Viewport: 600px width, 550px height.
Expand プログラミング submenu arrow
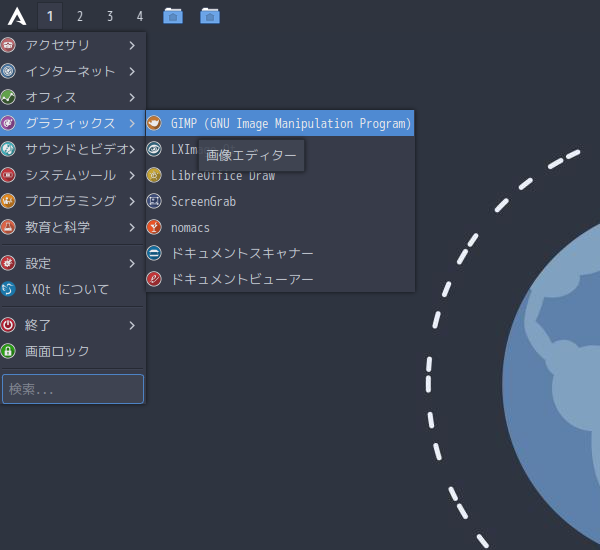pos(132,201)
